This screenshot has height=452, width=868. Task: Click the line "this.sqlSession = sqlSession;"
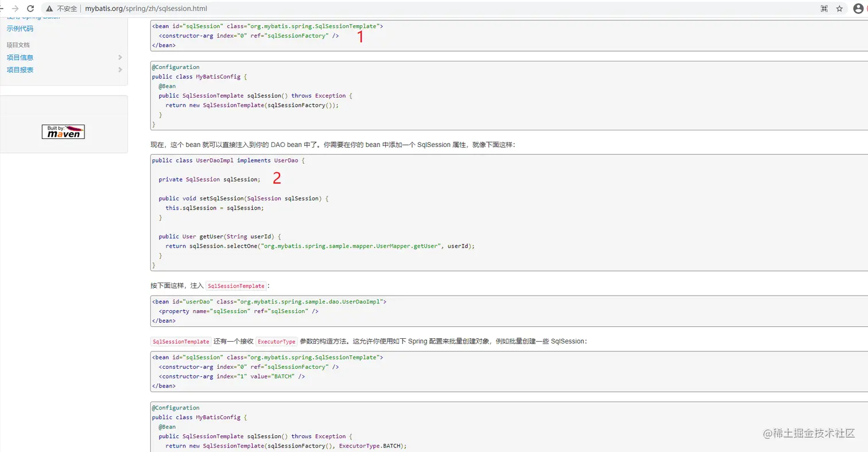point(215,208)
